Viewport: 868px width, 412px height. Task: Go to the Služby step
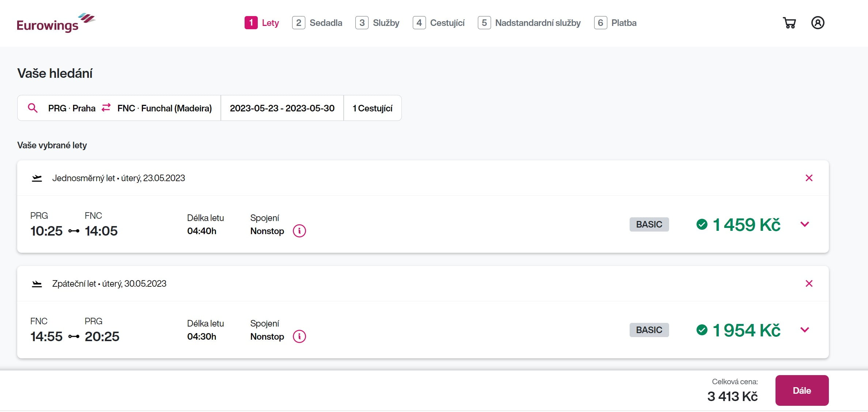pyautogui.click(x=377, y=23)
